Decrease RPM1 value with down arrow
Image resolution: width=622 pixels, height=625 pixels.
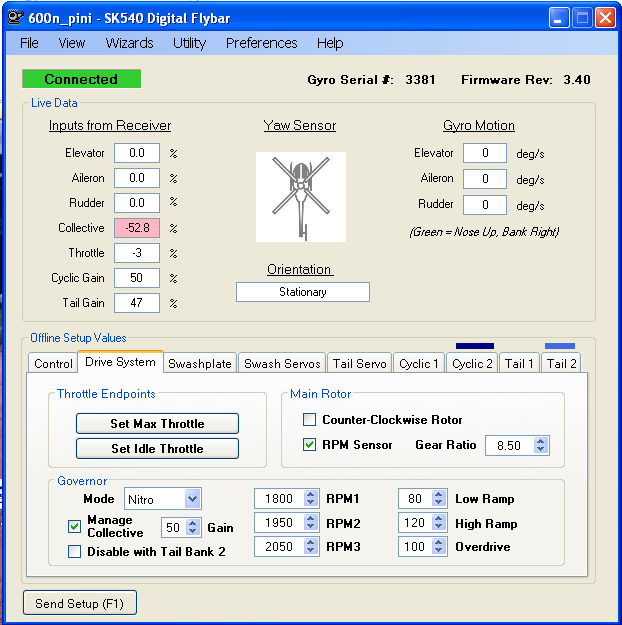311,503
